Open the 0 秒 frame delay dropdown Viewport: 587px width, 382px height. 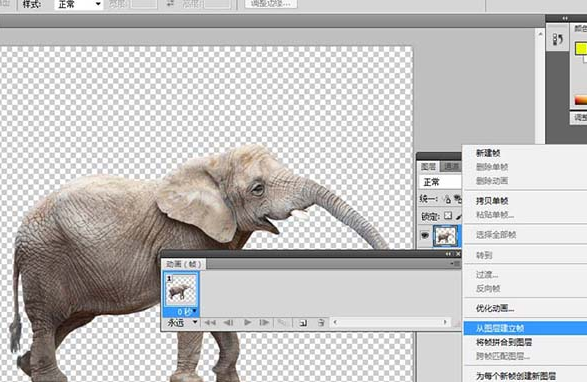[186, 312]
